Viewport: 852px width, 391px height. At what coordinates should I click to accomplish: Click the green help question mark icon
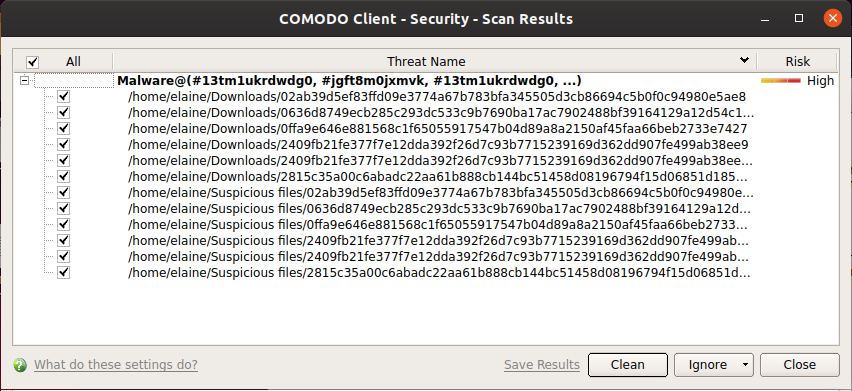coord(20,364)
